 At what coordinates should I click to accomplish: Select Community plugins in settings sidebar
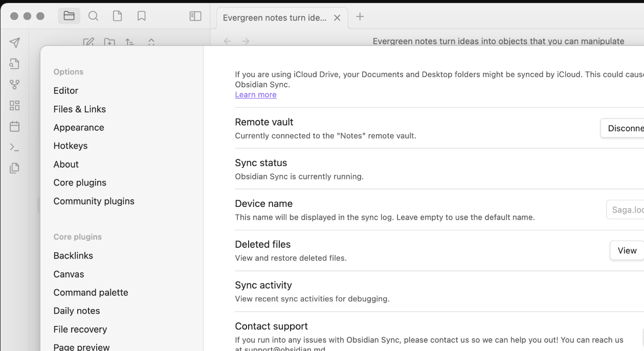coord(94,201)
